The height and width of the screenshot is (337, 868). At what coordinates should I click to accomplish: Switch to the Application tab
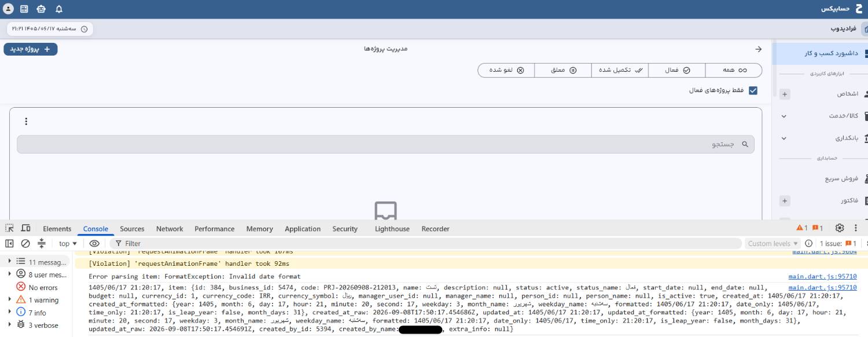(x=303, y=229)
